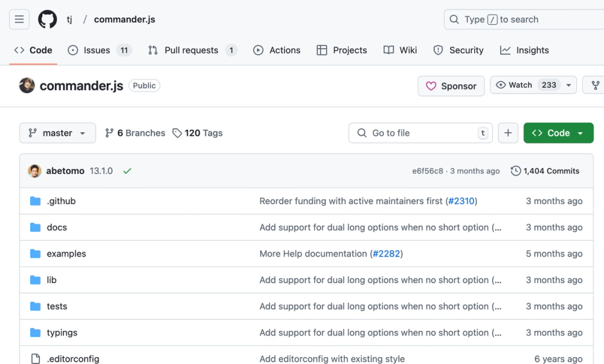View the 1,404 Commits history
The width and height of the screenshot is (604, 364).
[x=545, y=171]
